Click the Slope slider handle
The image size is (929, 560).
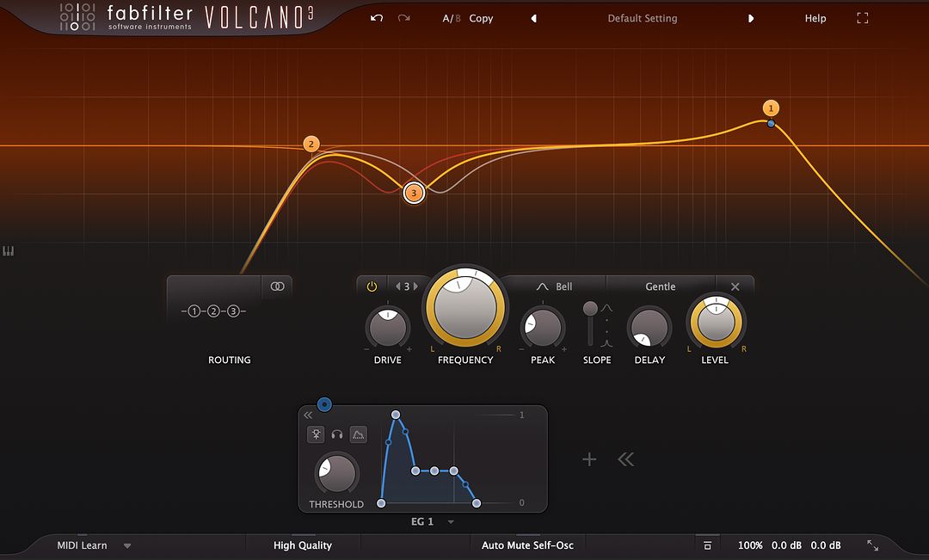(x=590, y=308)
